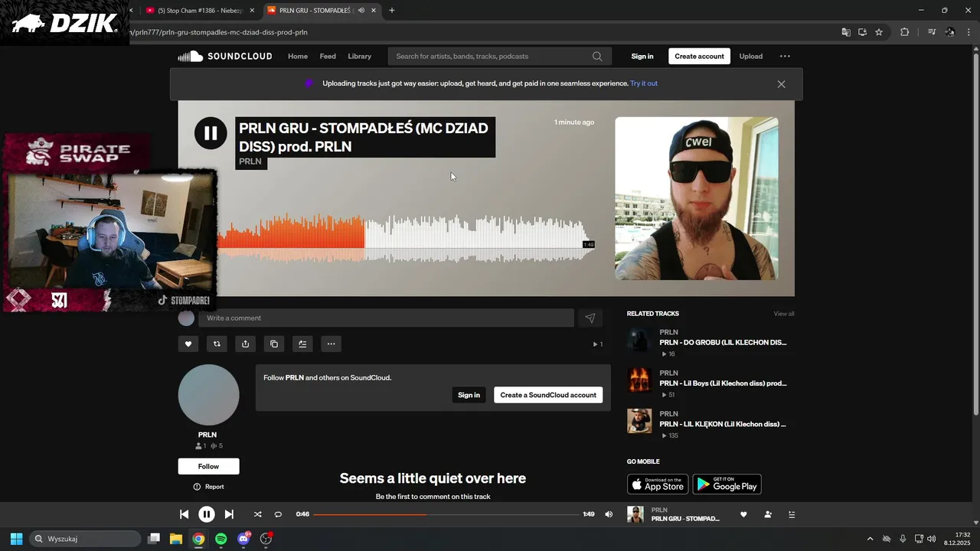
Task: Report this track
Action: coord(208,487)
